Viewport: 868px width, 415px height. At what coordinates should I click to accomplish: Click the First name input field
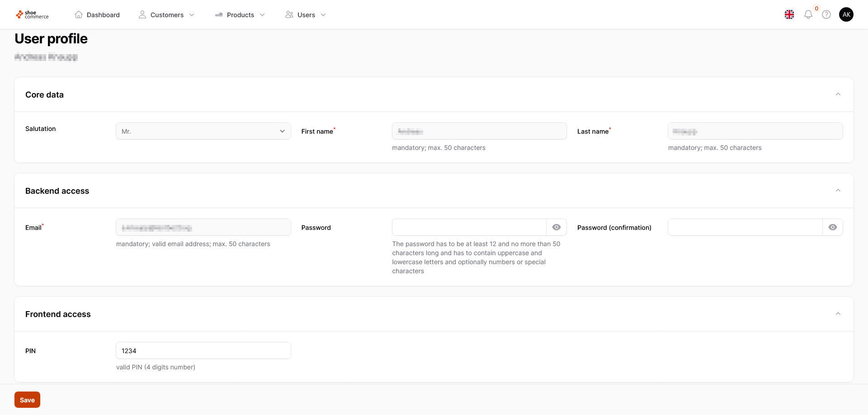[x=479, y=131]
